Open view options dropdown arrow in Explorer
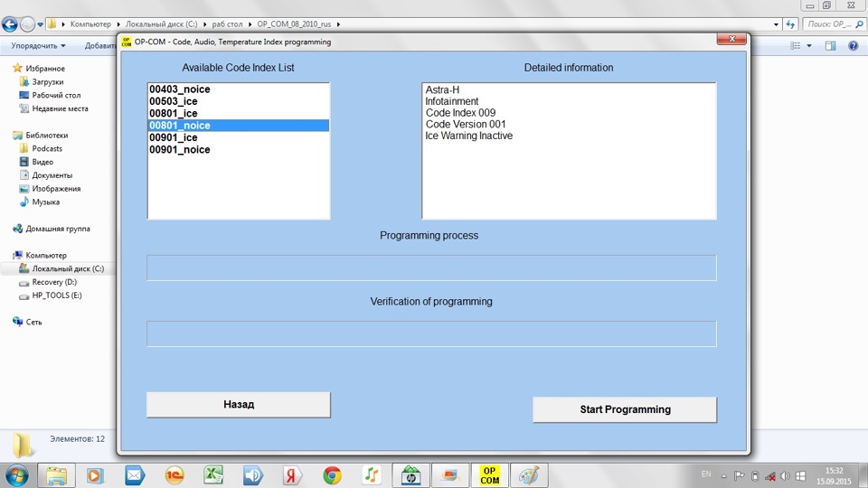The height and width of the screenshot is (488, 868). (x=809, y=46)
